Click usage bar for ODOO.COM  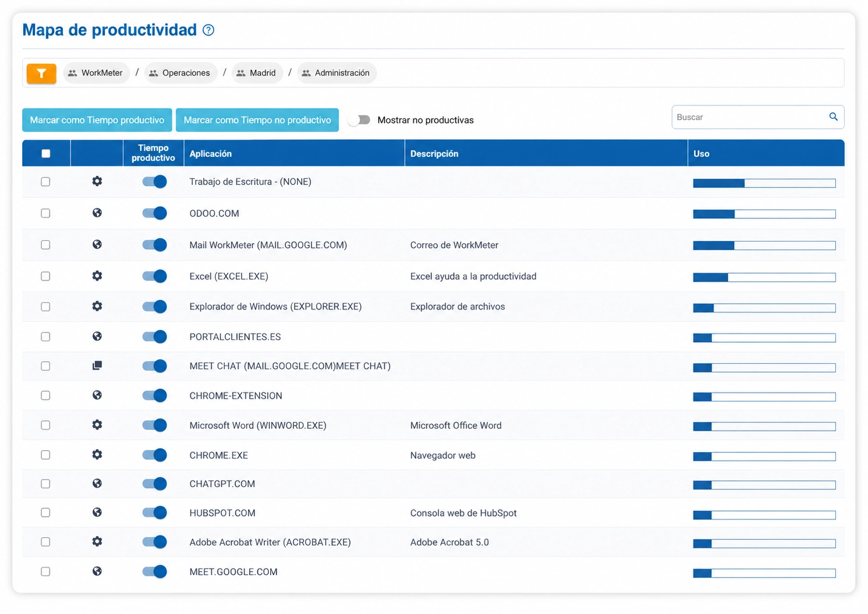click(764, 214)
